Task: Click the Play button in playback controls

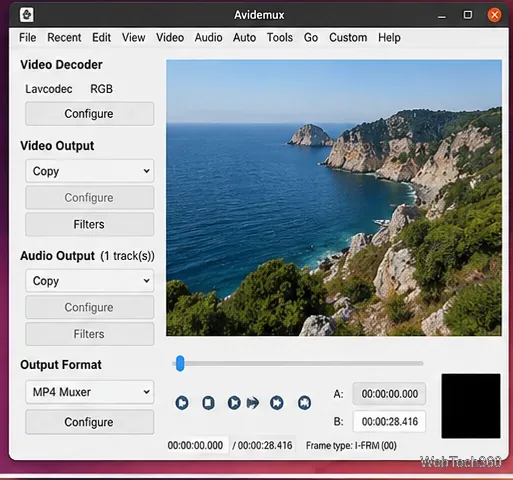Action: [x=182, y=403]
